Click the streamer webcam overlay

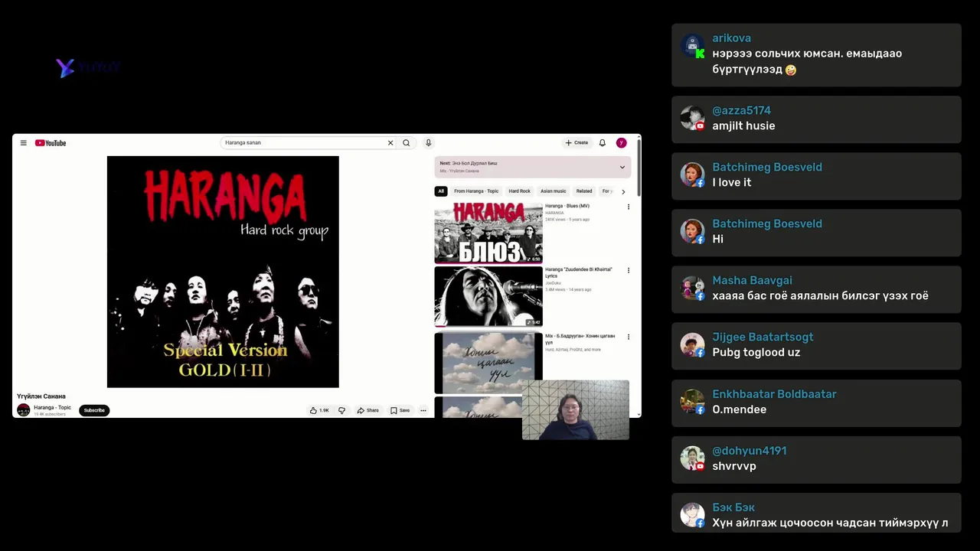point(576,410)
